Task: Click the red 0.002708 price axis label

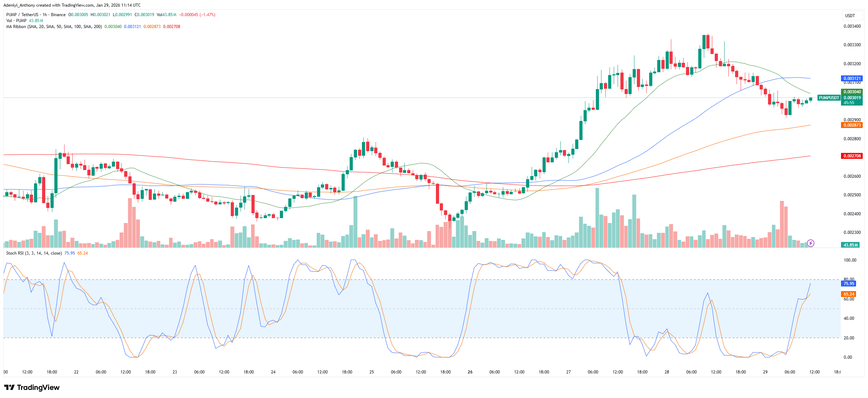Action: pos(852,156)
